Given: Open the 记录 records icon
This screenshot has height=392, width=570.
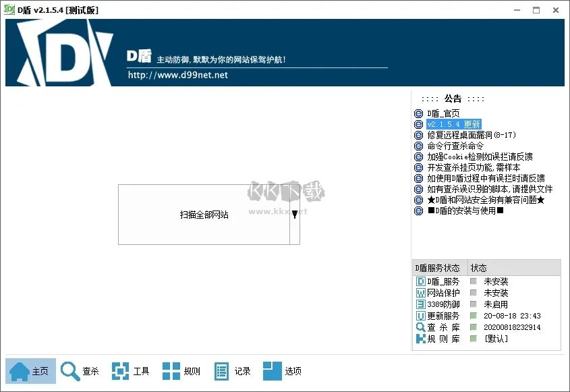Looking at the screenshot, I should point(221,370).
